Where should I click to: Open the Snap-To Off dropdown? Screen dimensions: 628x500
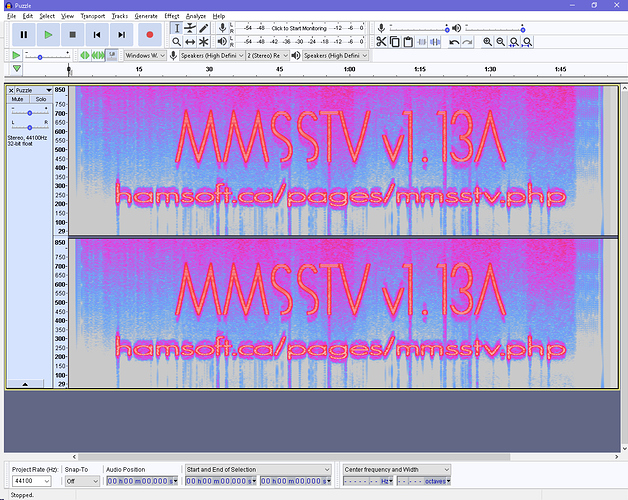coord(82,481)
